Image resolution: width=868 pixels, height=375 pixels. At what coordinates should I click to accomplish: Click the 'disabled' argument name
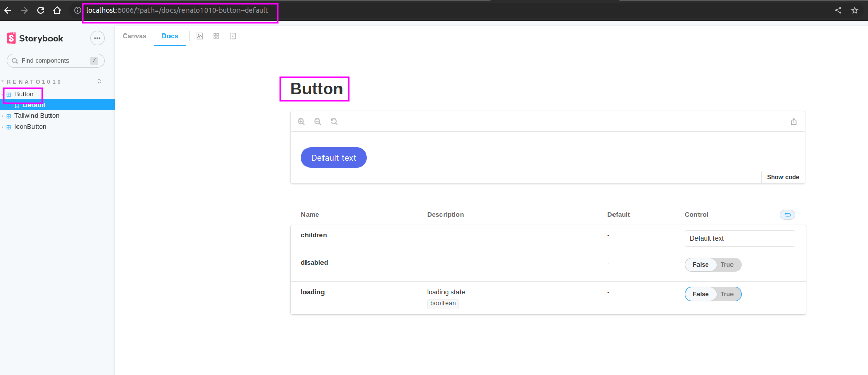[314, 263]
